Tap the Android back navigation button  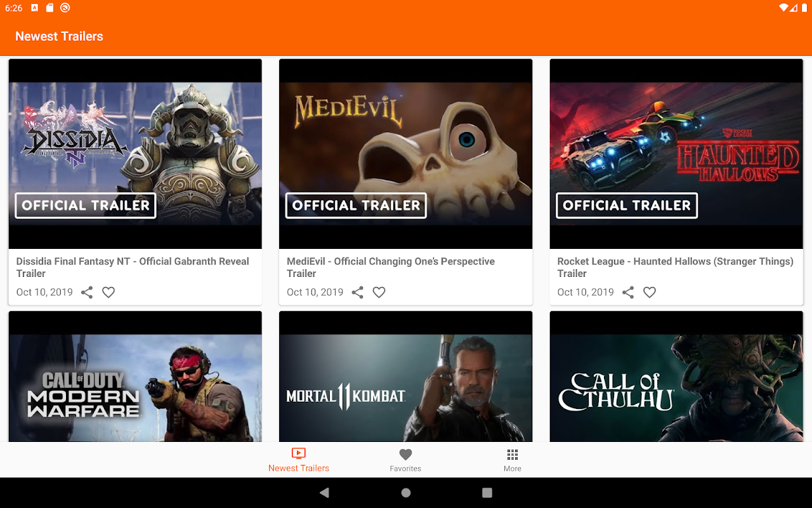tap(324, 493)
